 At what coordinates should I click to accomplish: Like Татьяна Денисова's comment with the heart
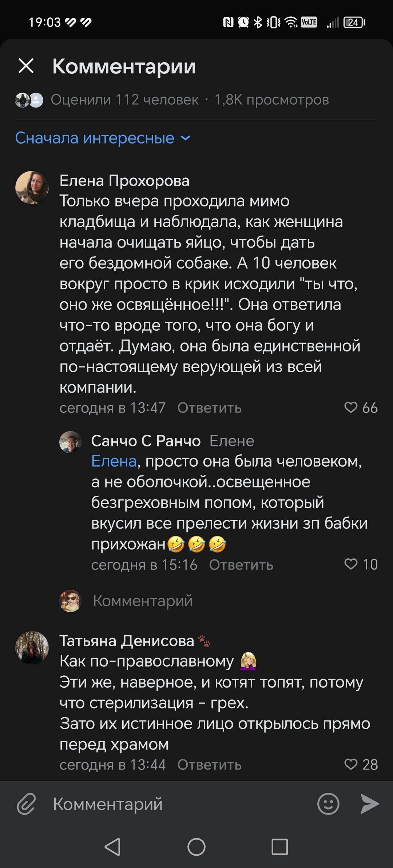(x=351, y=764)
